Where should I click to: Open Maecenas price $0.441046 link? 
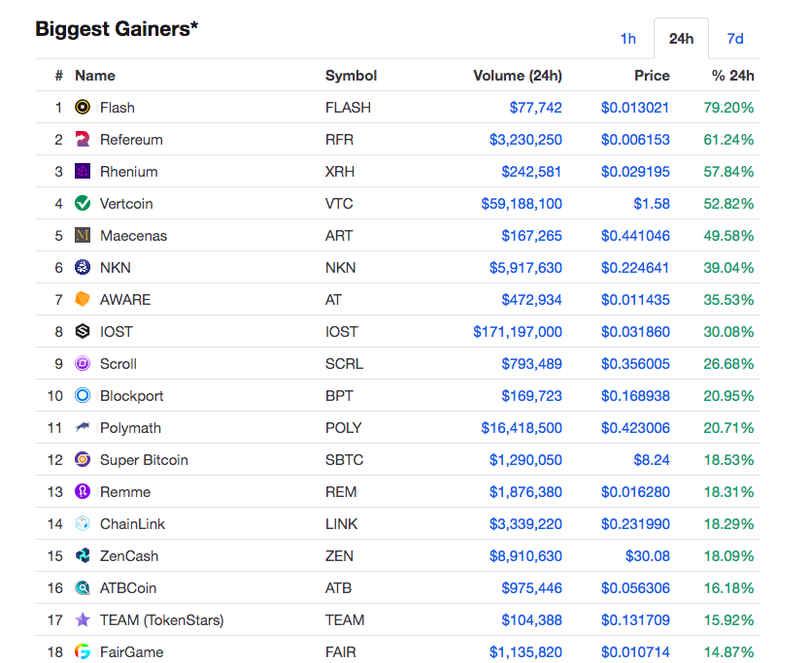pyautogui.click(x=635, y=236)
